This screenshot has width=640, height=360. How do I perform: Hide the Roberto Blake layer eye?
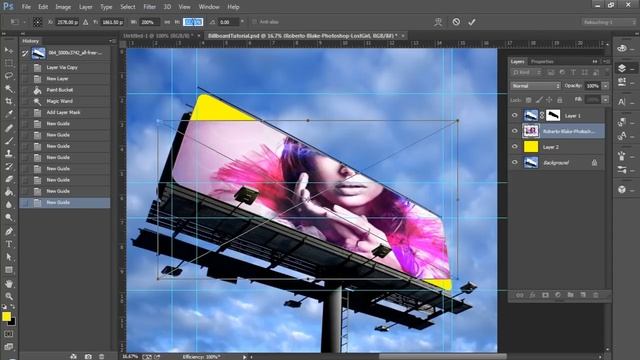pyautogui.click(x=515, y=131)
